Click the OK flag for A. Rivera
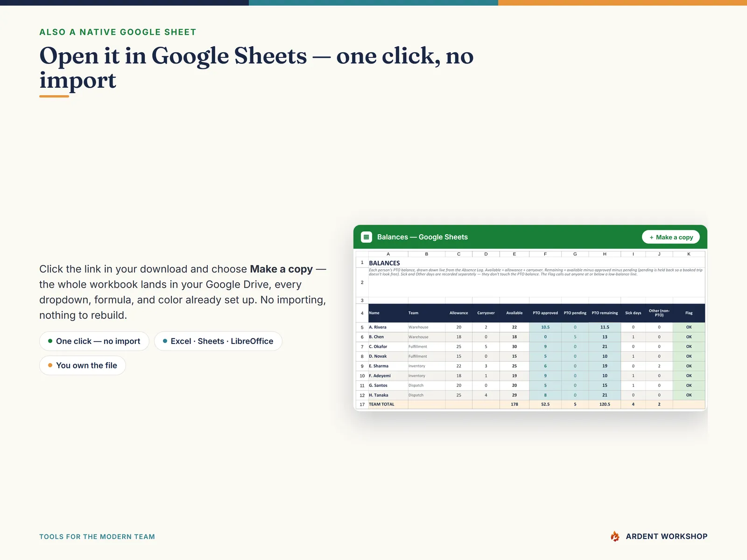The image size is (747, 560). (689, 327)
